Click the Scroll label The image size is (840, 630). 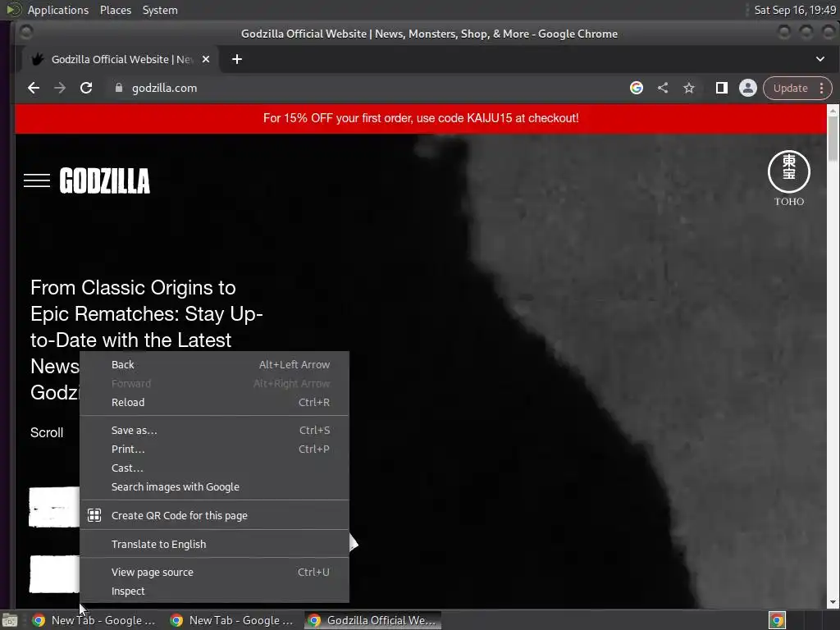click(x=47, y=432)
